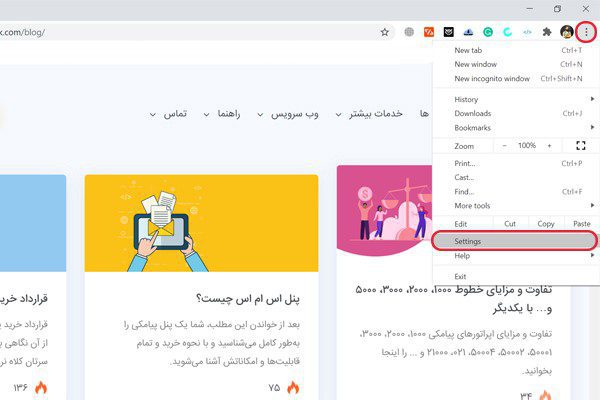
Task: Click Cut in the Edit row
Action: pos(510,224)
